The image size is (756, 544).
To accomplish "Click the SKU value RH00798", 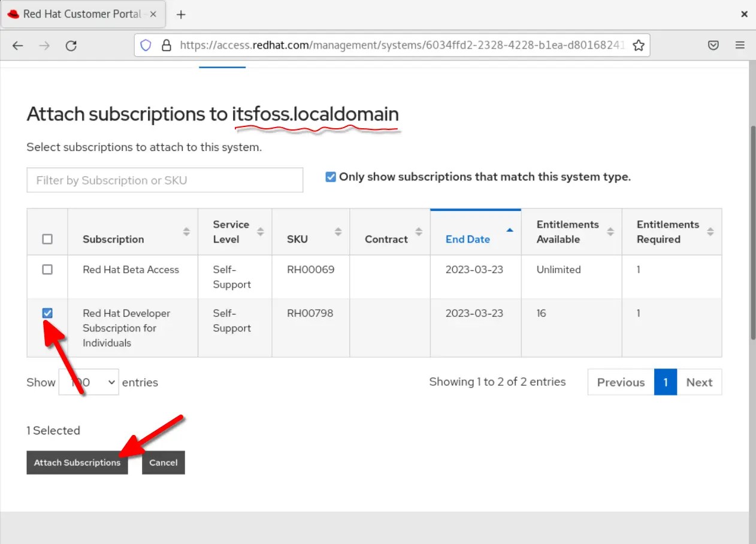I will pos(310,313).
